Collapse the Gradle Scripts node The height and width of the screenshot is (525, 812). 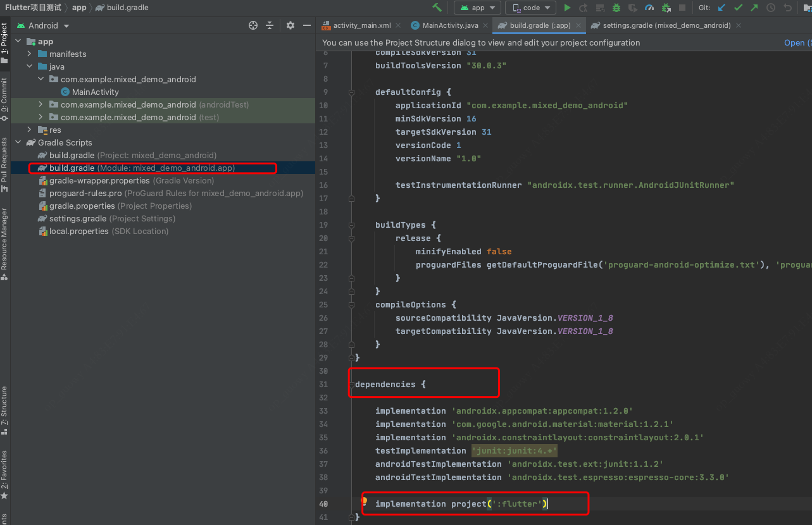coord(18,142)
